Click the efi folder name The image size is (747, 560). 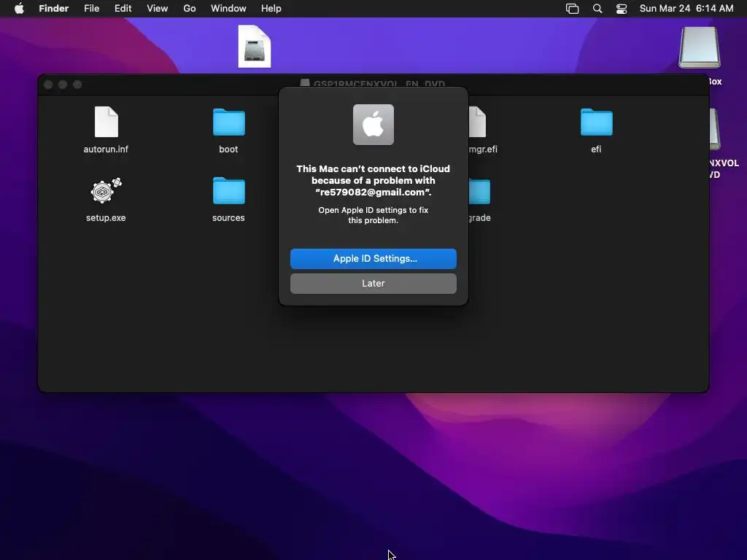(x=596, y=149)
